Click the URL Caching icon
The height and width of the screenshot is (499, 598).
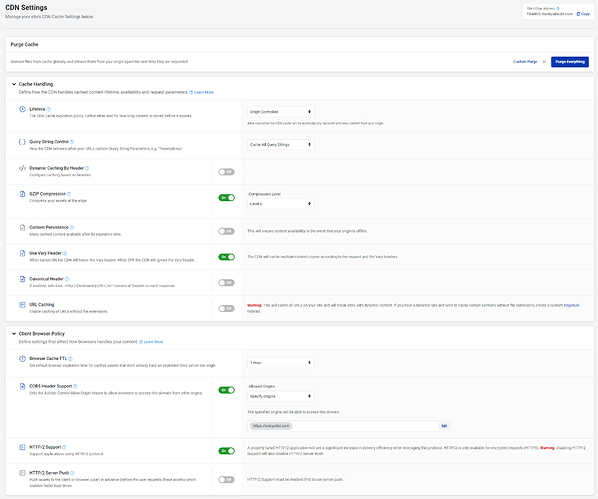(x=23, y=305)
